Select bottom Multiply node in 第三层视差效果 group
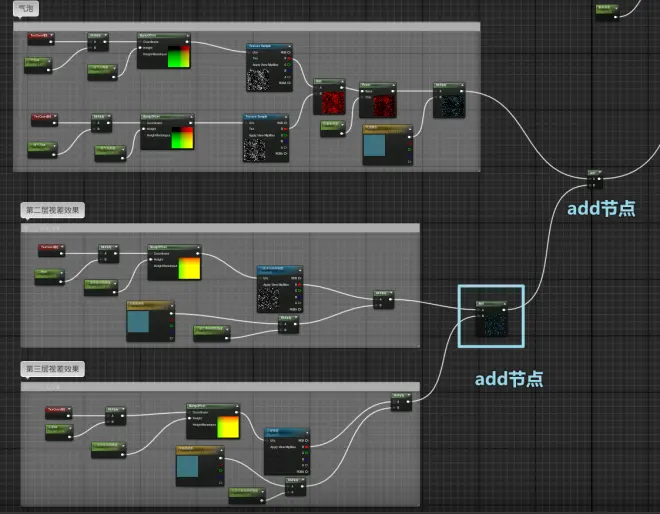 (x=295, y=487)
